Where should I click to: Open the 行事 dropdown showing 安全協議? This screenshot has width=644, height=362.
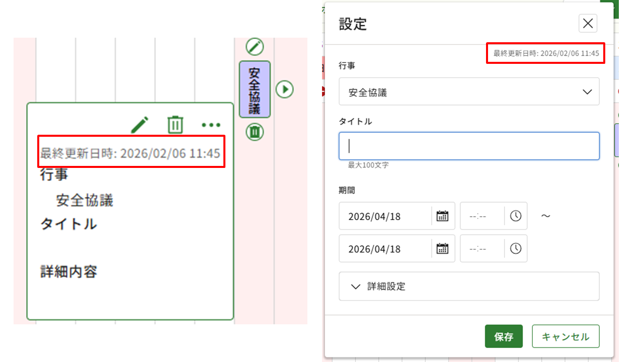coord(469,92)
